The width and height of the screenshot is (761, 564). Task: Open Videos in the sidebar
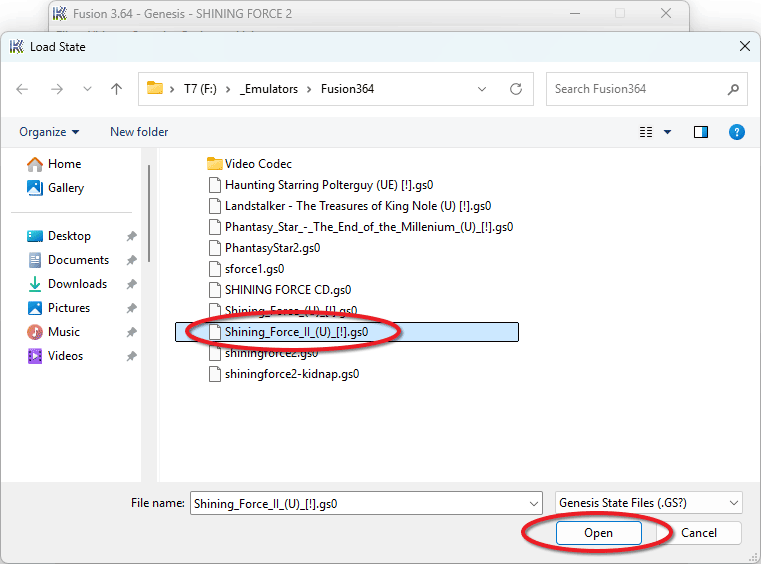[55, 356]
